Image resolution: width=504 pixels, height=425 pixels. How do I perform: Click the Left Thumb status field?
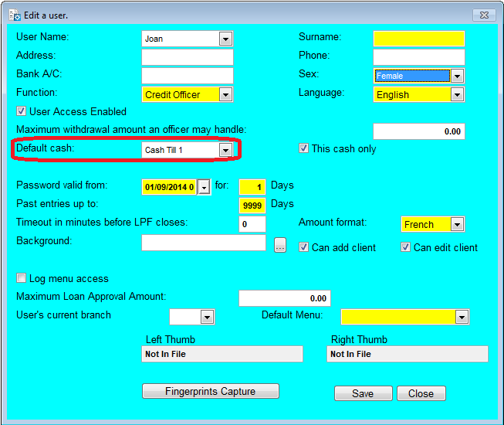click(222, 354)
